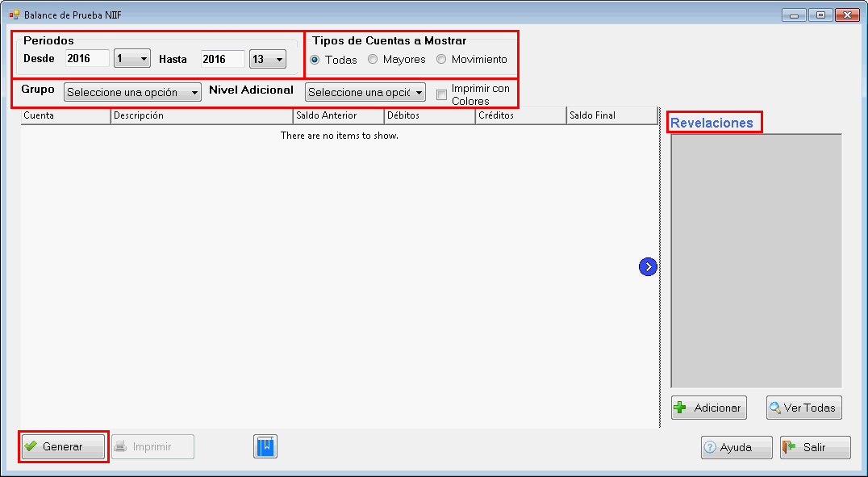Click Salir to exit the window
The height and width of the screenshot is (477, 868).
[x=815, y=447]
